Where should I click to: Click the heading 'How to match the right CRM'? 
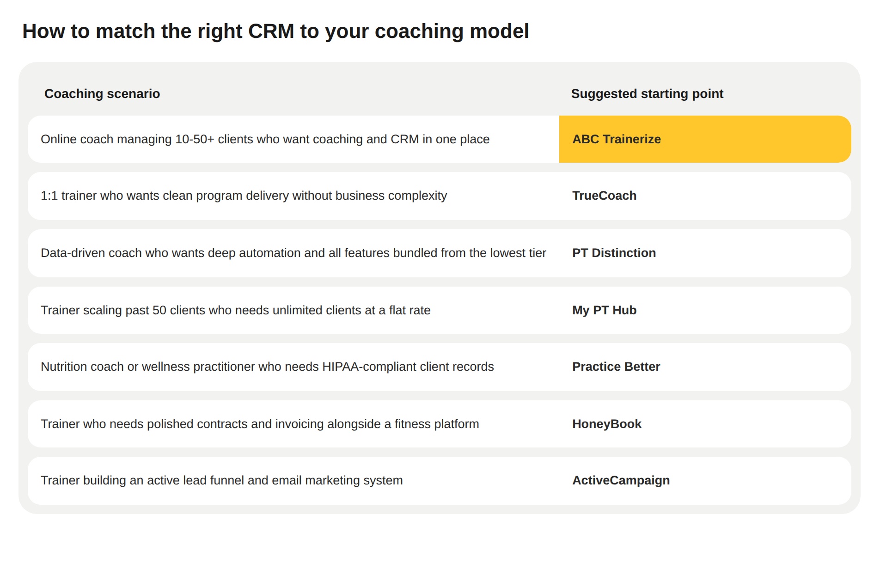click(x=275, y=31)
